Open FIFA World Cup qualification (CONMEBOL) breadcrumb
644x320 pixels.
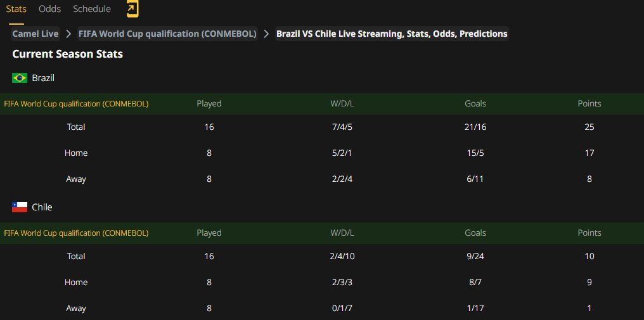[x=167, y=34]
